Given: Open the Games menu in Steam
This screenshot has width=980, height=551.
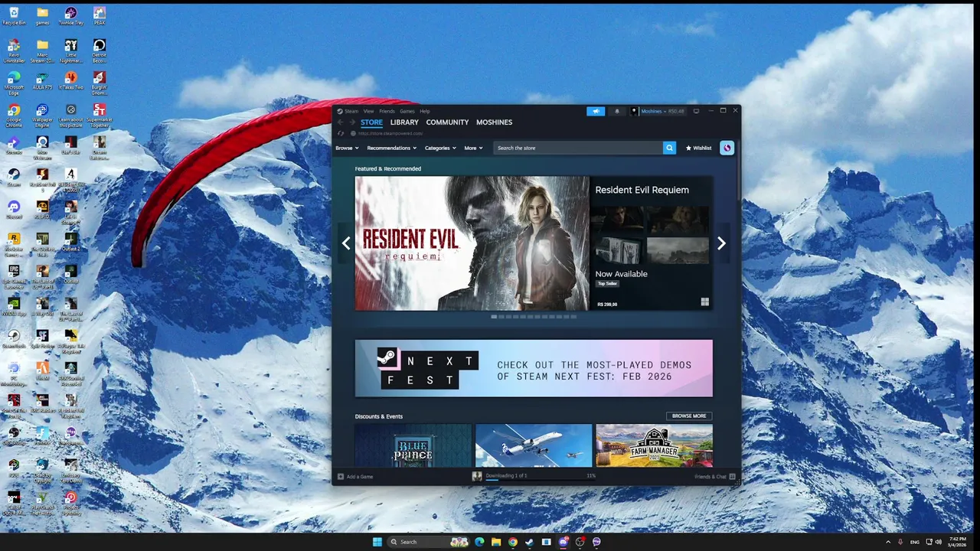Looking at the screenshot, I should pos(407,111).
